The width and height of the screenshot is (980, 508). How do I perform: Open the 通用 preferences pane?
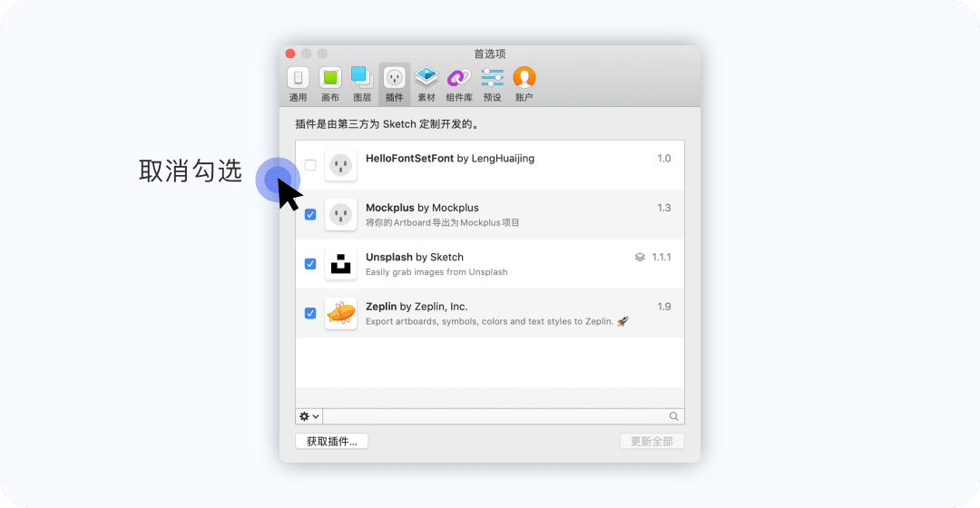click(299, 83)
